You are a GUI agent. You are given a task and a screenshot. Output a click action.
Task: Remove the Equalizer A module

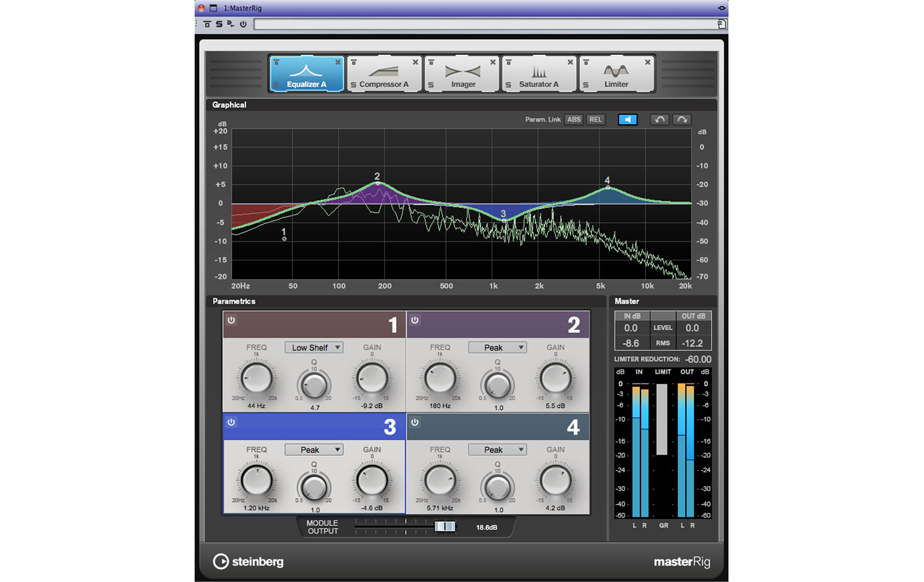click(338, 62)
